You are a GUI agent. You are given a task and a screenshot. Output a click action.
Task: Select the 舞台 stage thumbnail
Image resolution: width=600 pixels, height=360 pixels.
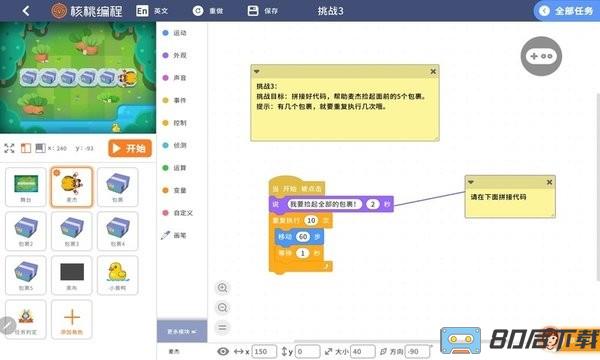point(26,187)
